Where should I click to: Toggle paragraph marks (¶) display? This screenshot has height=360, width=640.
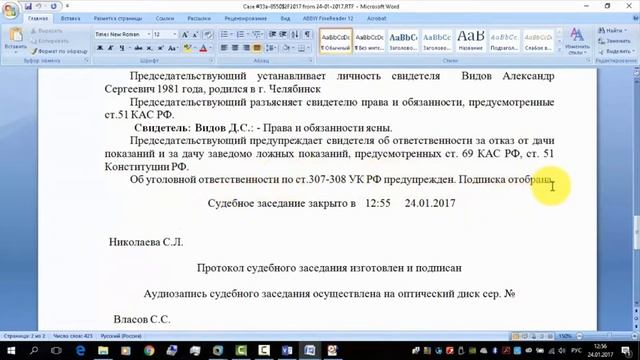[307, 34]
